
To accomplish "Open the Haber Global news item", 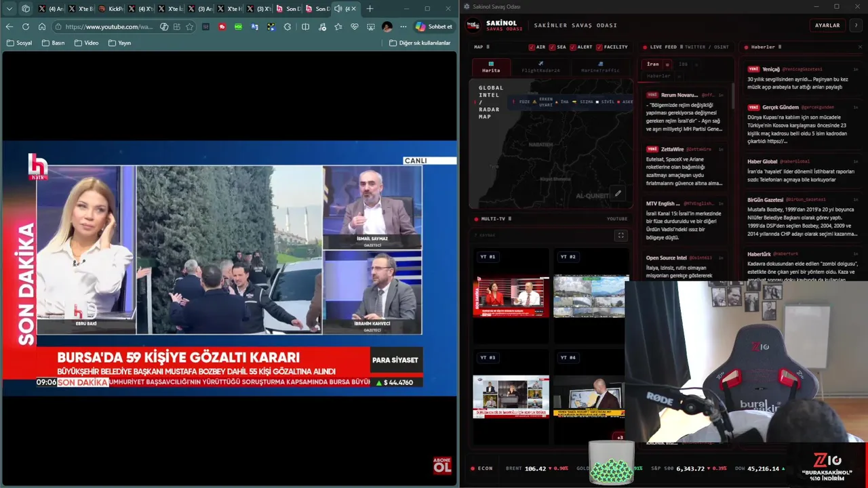I will click(802, 171).
